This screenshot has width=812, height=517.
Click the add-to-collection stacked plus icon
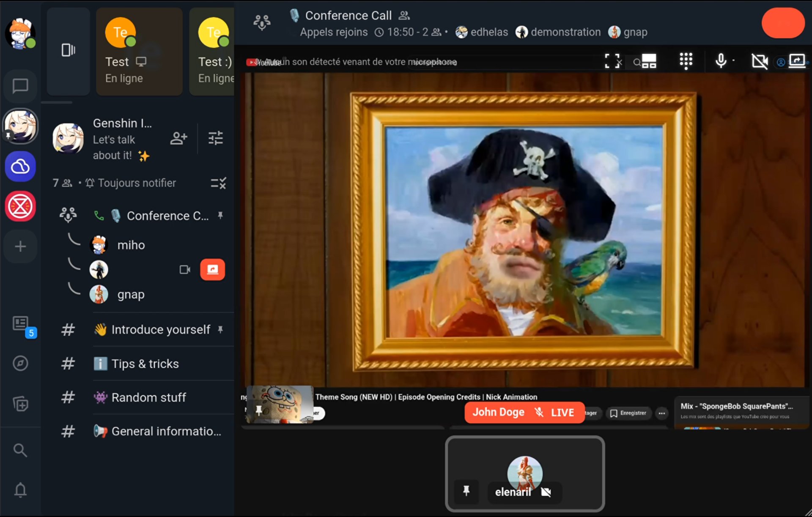point(20,404)
